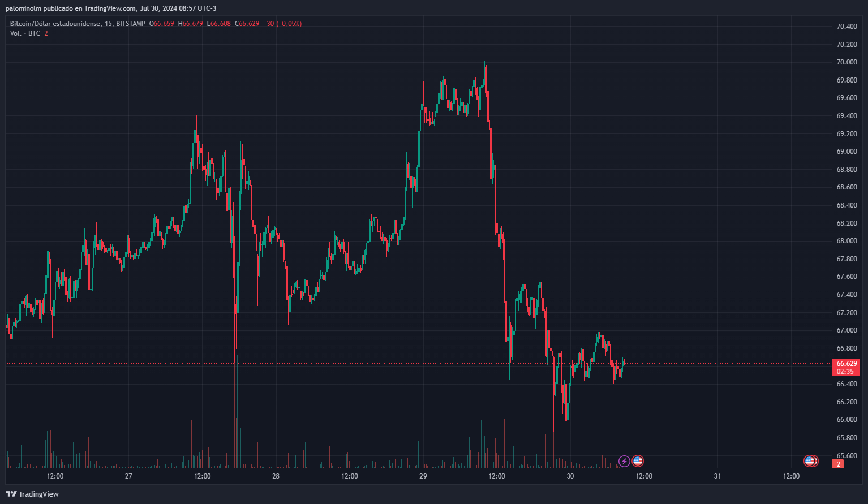Click the 70.200 price axis label
The height and width of the screenshot is (504, 868).
point(846,45)
